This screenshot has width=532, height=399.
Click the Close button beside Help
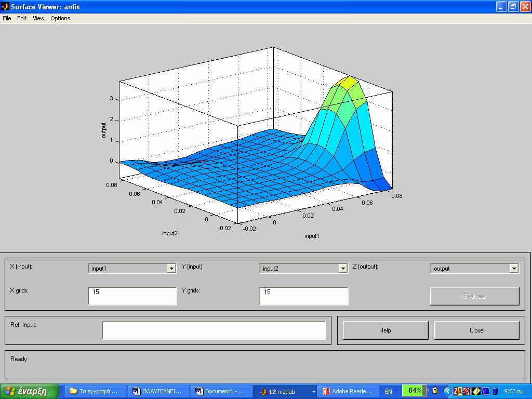(476, 330)
